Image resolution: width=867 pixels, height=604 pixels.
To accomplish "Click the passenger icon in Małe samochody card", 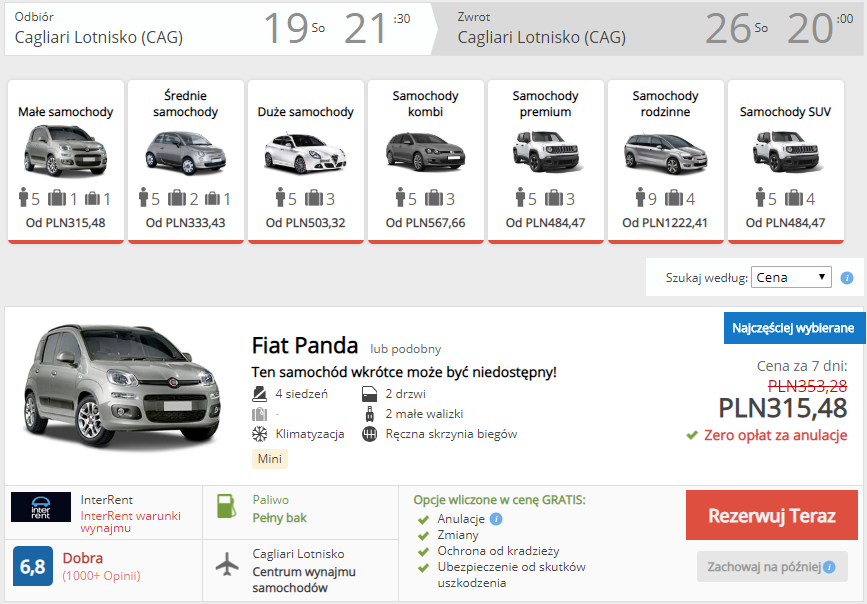I will click(23, 197).
